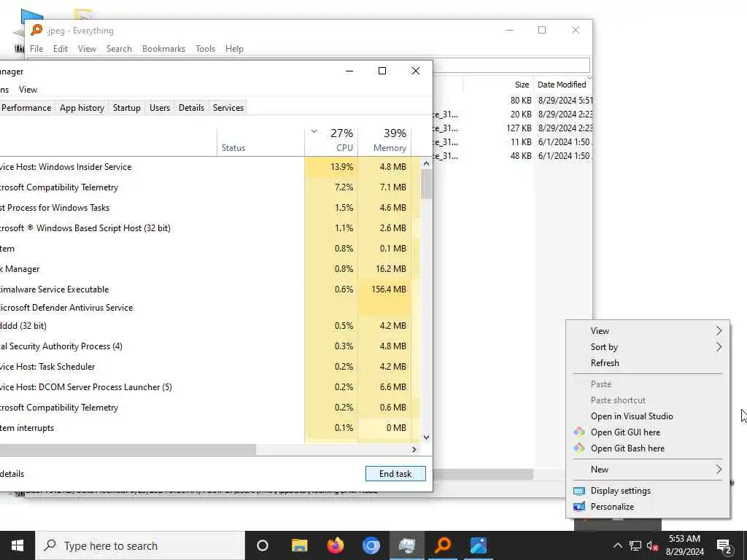747x560 pixels.
Task: Click the muted volume tray icon
Action: [653, 545]
